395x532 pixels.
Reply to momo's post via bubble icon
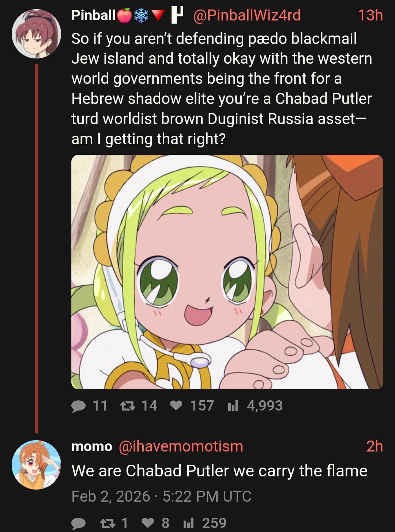[x=79, y=523]
